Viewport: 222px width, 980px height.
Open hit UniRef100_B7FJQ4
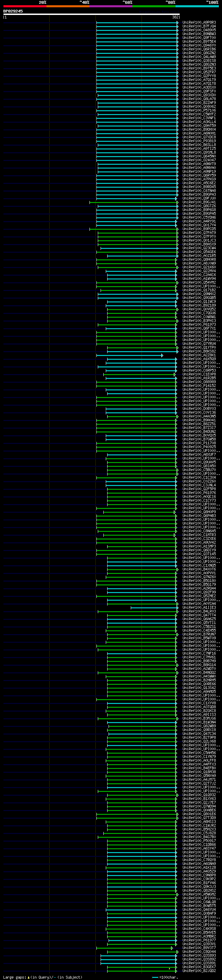click(199, 26)
